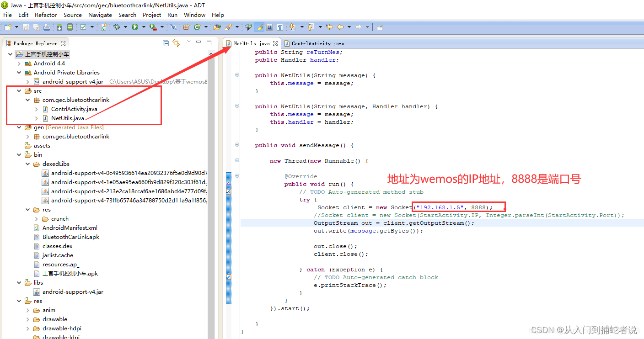Screen dimensions: 644x339
Task: Jump to Next Annotation icon
Action: point(293,27)
